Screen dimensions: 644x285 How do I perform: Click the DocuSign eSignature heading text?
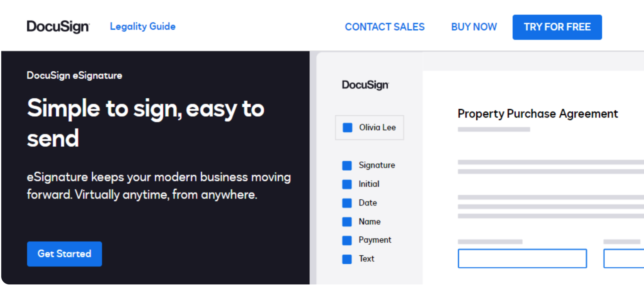tap(74, 75)
